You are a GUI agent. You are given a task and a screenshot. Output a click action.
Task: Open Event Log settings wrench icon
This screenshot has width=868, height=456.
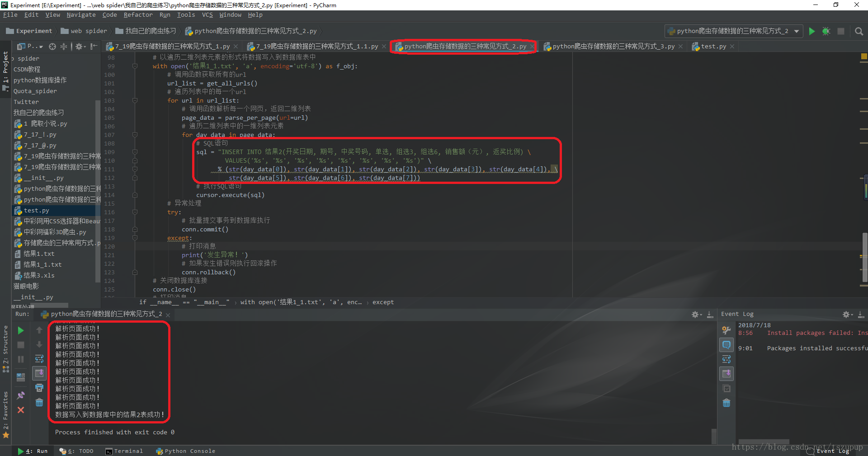tap(726, 330)
